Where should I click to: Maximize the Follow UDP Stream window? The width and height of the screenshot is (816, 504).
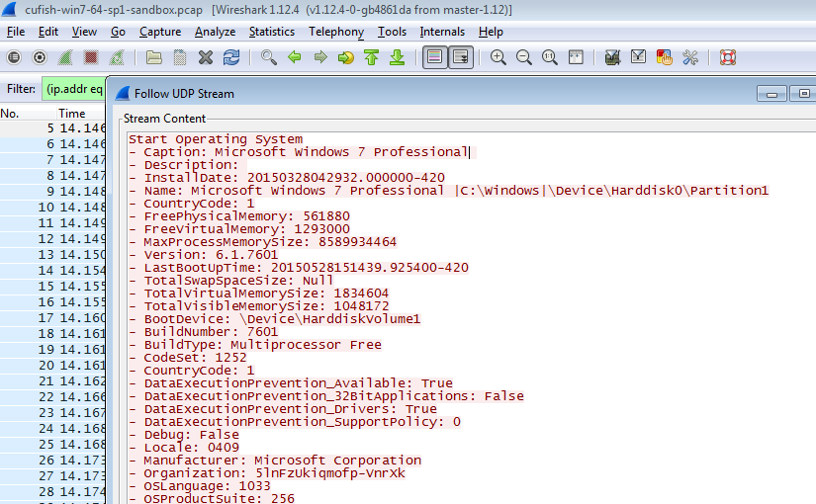tap(803, 94)
